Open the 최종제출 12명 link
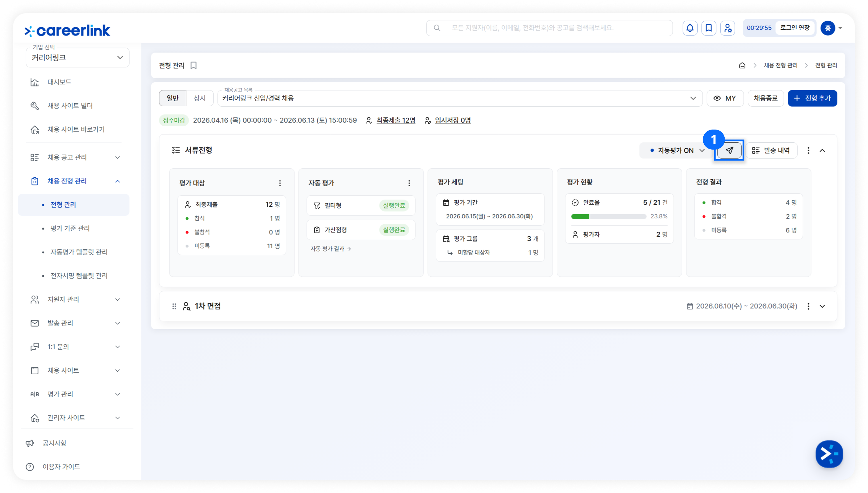 pos(396,121)
